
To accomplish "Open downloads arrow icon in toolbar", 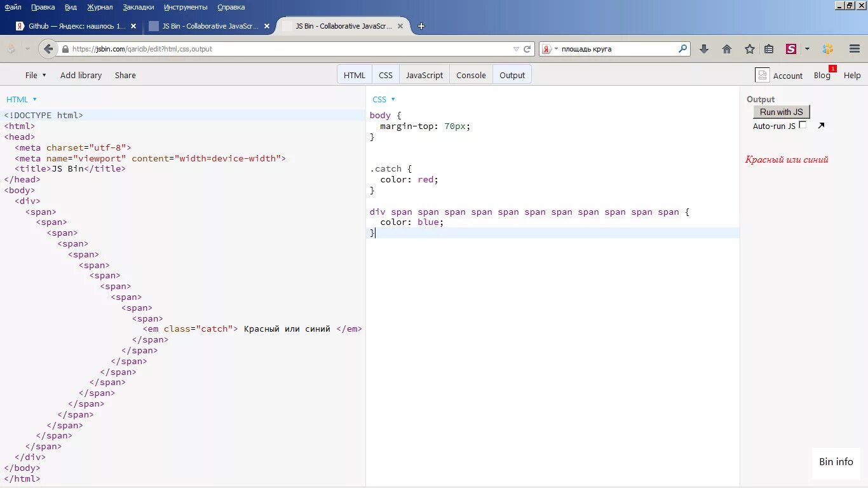I will [704, 49].
